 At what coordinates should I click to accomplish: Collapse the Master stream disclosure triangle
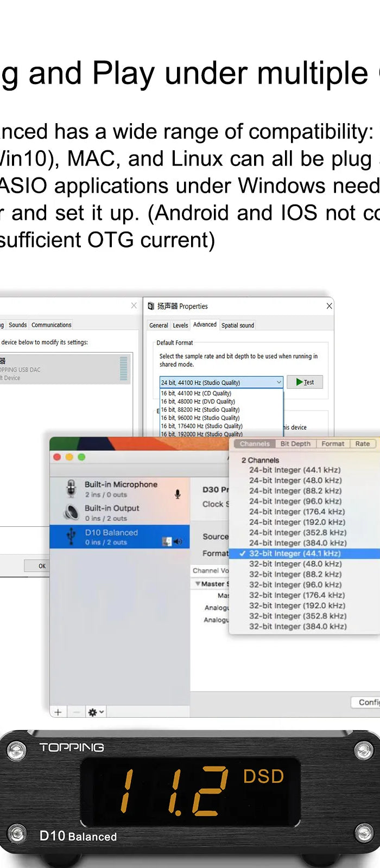click(x=198, y=584)
